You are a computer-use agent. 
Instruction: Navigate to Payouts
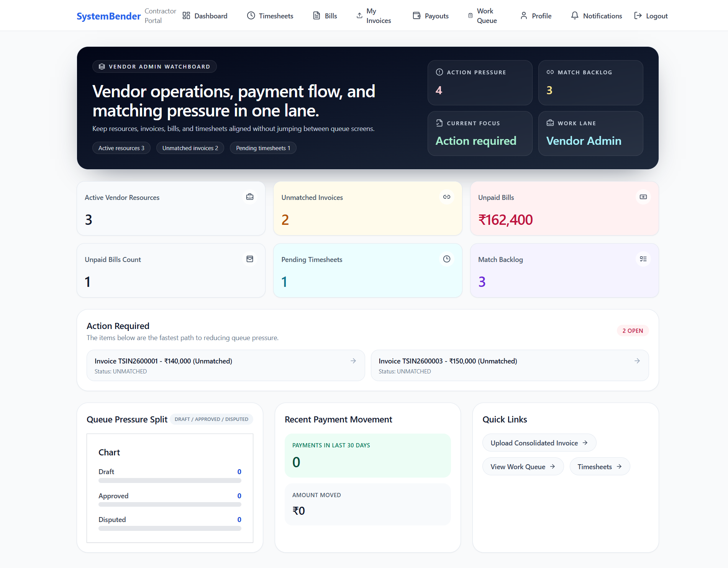(431, 16)
